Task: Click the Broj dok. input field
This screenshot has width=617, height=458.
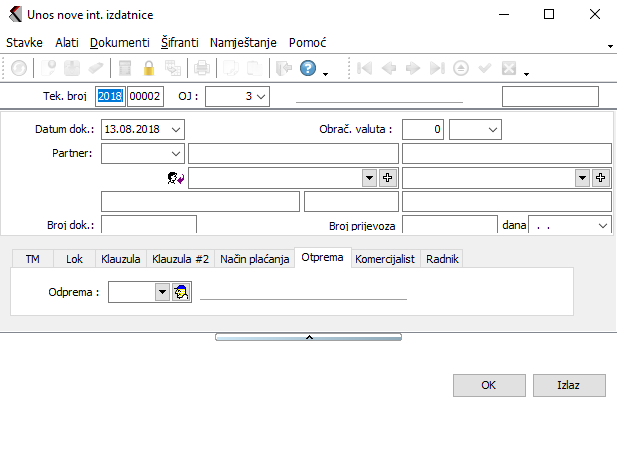Action: [149, 225]
